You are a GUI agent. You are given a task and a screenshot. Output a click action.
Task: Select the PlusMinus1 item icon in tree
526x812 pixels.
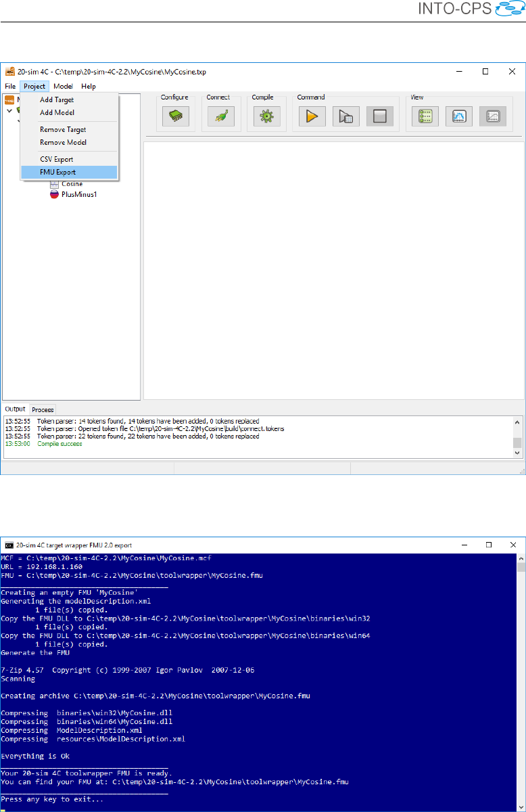click(55, 194)
